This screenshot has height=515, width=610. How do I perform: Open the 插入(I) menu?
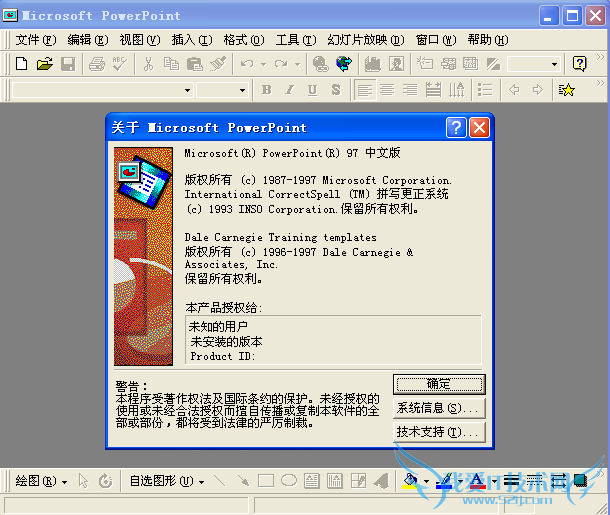click(x=192, y=40)
